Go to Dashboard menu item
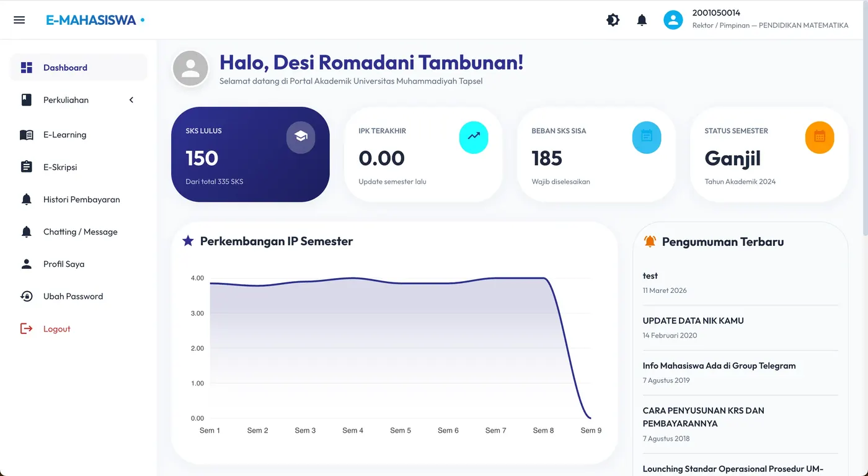Screen dimensions: 868x476 point(79,68)
